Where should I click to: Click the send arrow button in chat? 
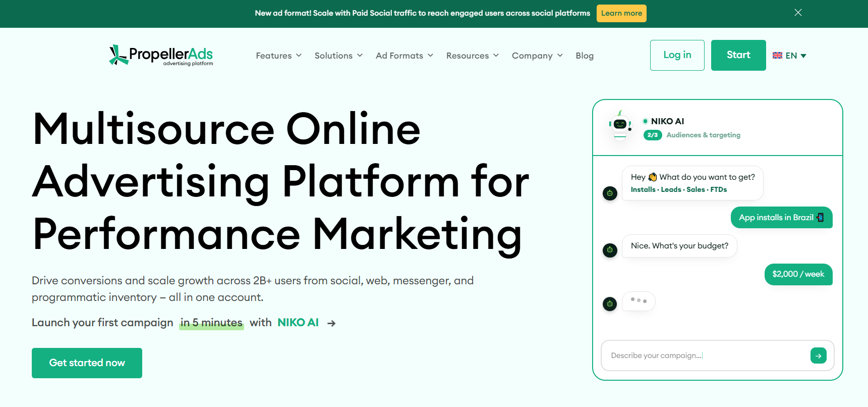pyautogui.click(x=819, y=355)
